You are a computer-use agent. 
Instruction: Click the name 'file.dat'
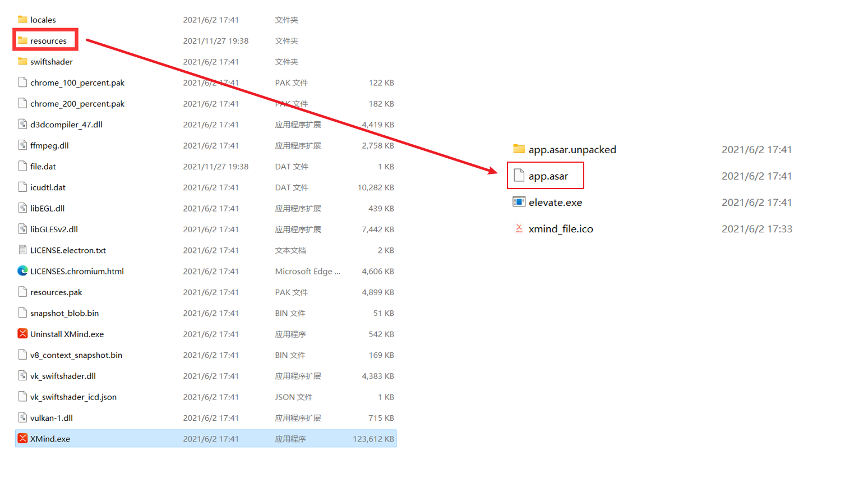[x=43, y=166]
